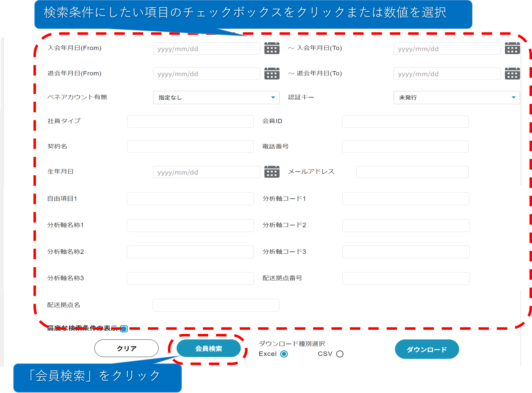Screen dimensions: 532x393
Task: Open calendar picker for 退会年月日(From)
Action: click(272, 74)
